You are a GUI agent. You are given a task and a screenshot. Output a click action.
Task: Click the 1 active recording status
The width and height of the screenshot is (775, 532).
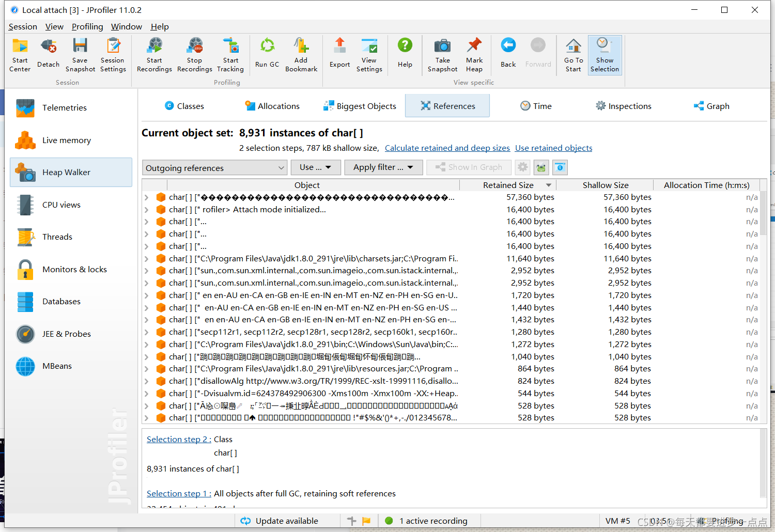coord(426,521)
